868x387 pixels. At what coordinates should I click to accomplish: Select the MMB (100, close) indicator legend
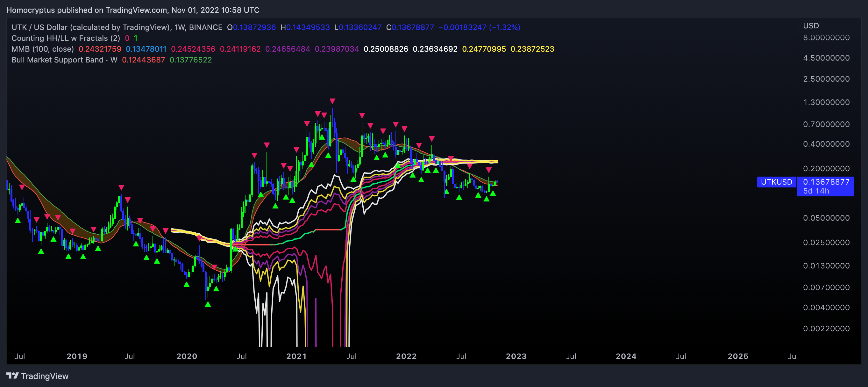point(42,49)
